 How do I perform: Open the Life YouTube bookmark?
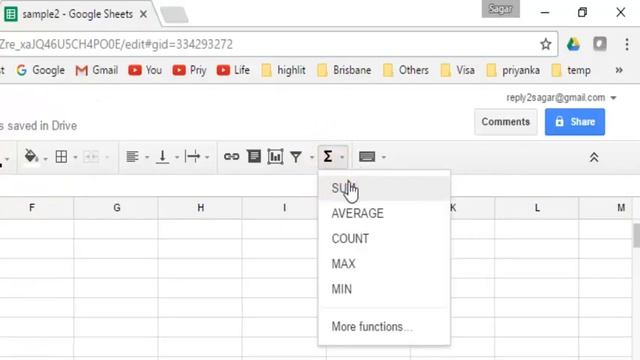pyautogui.click(x=233, y=70)
